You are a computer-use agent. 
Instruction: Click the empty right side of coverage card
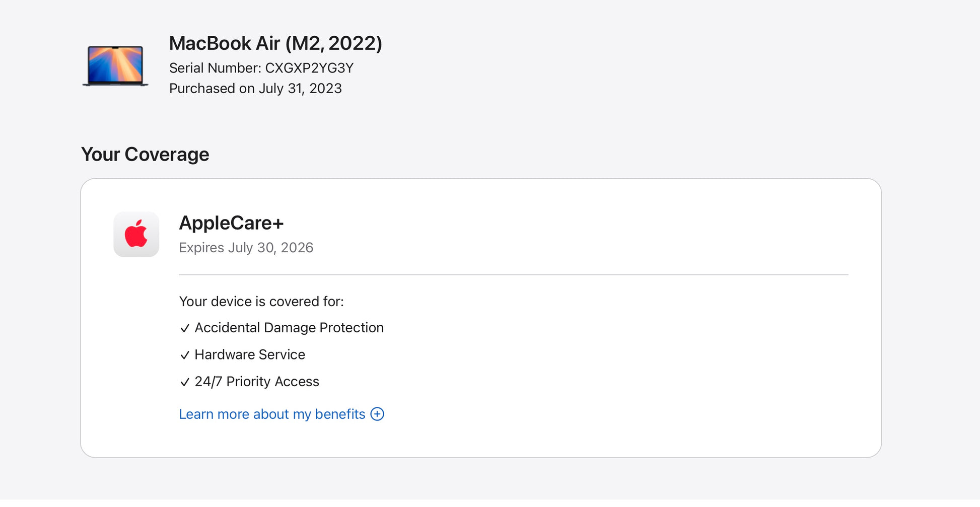tap(655, 363)
